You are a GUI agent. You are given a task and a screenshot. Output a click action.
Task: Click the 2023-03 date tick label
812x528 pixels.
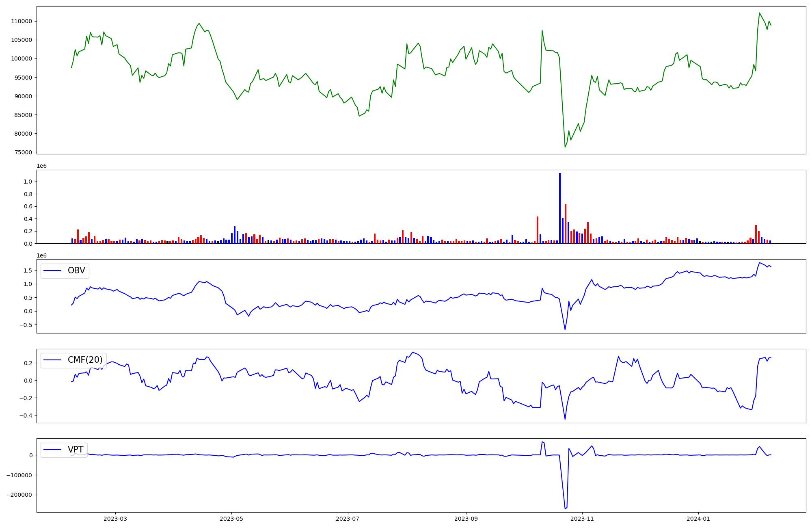(115, 519)
